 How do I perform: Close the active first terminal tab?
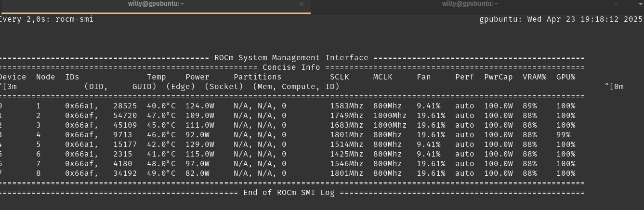(x=302, y=4)
